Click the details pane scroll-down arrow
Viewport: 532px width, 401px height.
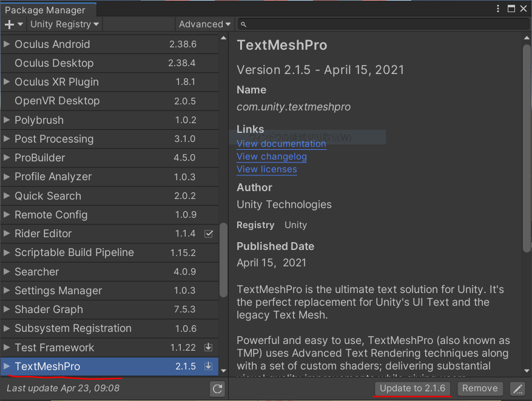(527, 371)
